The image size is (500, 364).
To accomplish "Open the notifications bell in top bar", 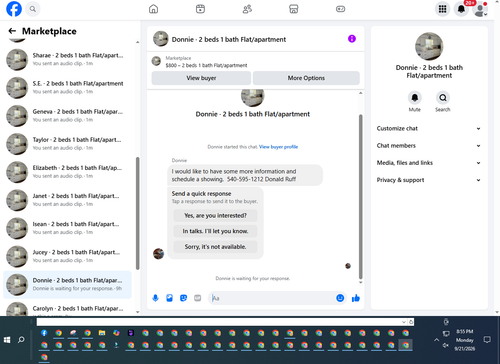I will point(461,9).
